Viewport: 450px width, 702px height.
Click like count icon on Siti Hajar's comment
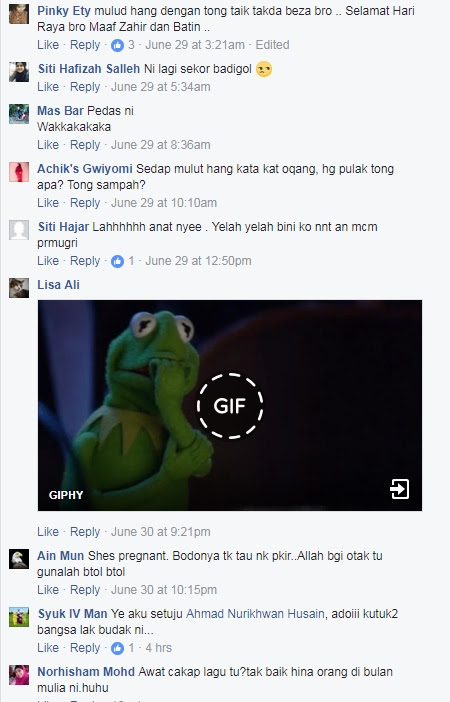[x=117, y=261]
